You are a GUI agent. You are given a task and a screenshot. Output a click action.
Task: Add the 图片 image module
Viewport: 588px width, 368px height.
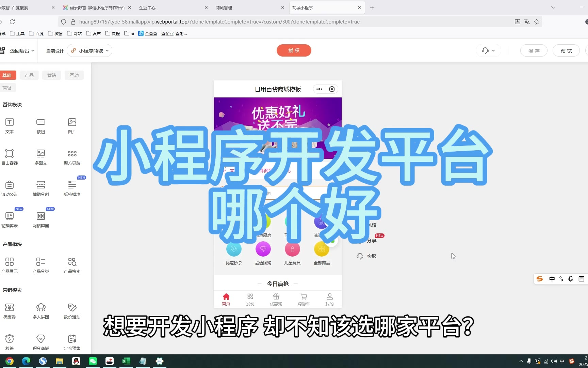tap(72, 122)
